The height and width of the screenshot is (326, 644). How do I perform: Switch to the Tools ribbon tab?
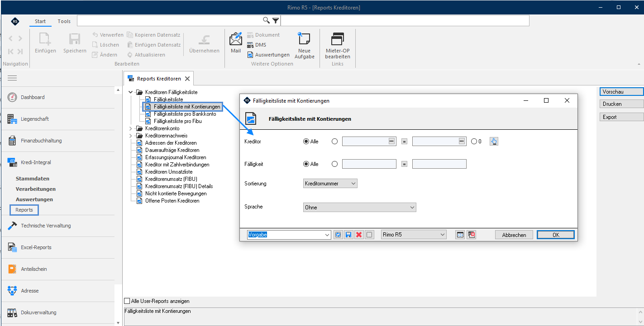coord(64,21)
